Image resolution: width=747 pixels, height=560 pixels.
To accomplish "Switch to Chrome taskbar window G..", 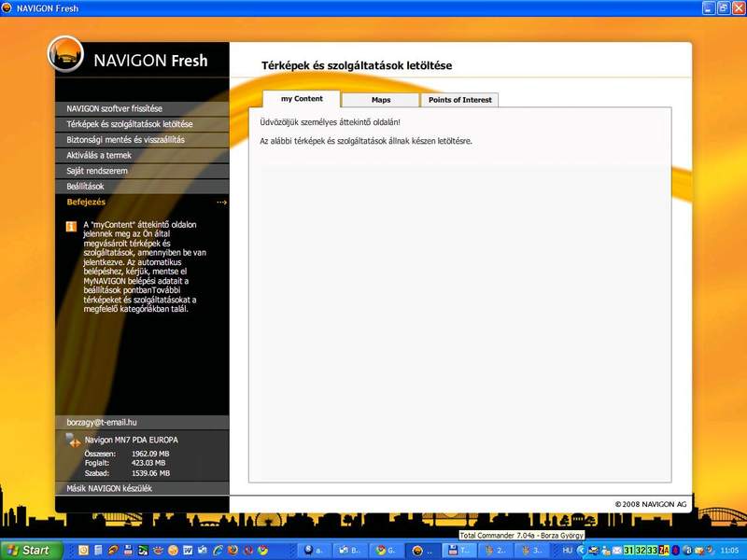I will (387, 551).
